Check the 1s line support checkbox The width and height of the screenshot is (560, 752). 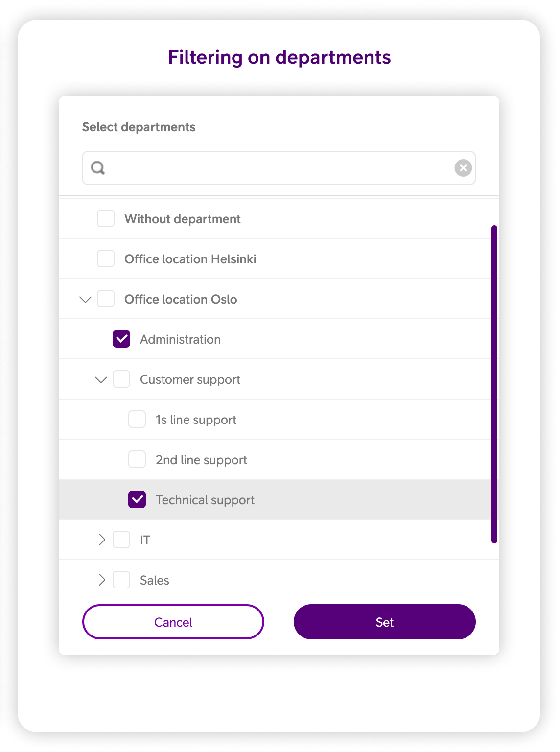pos(137,420)
